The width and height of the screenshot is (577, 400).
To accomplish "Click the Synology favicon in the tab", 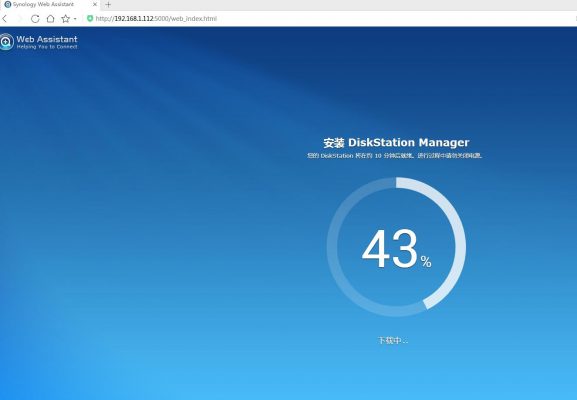I will coord(7,4).
